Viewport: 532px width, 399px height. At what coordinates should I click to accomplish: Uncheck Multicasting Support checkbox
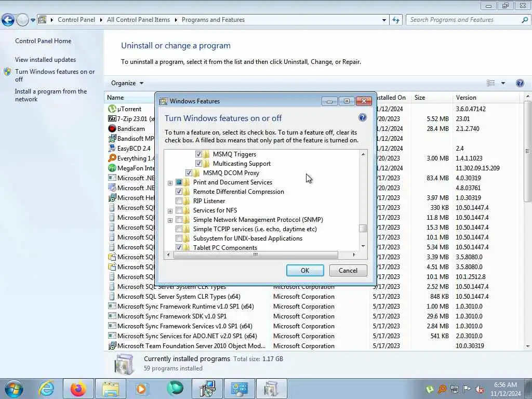198,164
